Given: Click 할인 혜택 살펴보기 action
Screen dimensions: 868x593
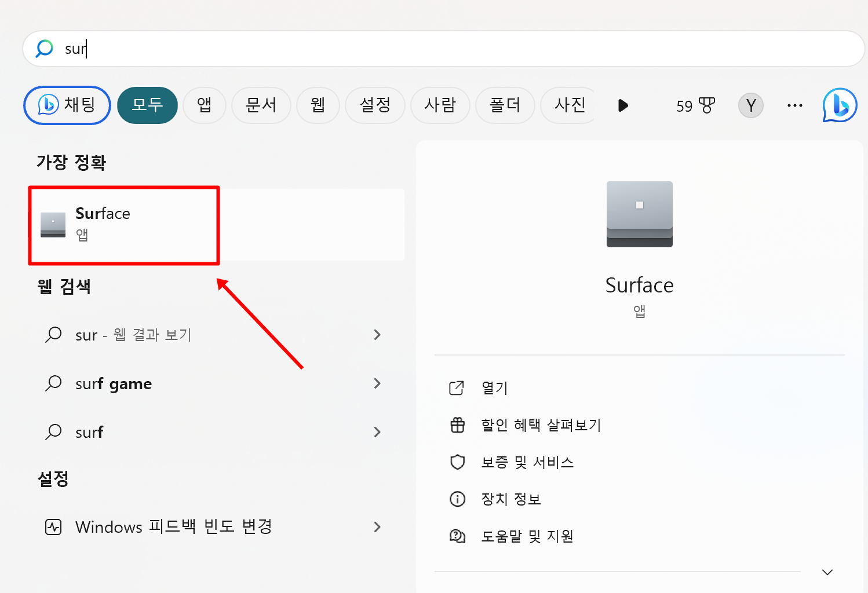Looking at the screenshot, I should [x=541, y=425].
